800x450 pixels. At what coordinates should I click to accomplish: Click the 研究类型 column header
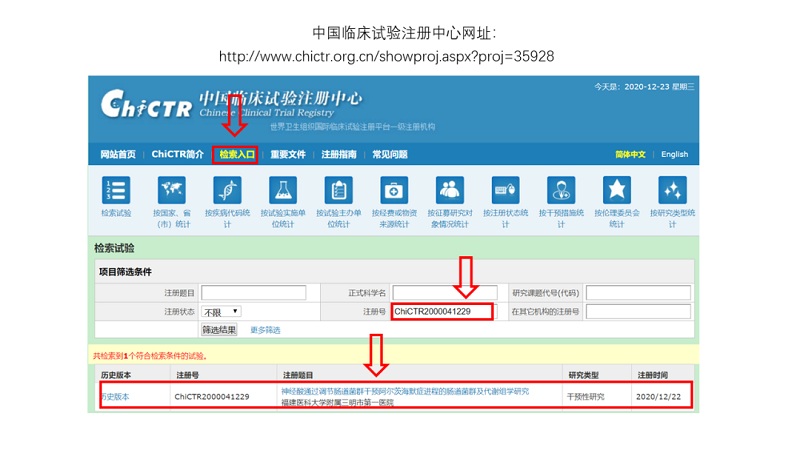click(584, 375)
